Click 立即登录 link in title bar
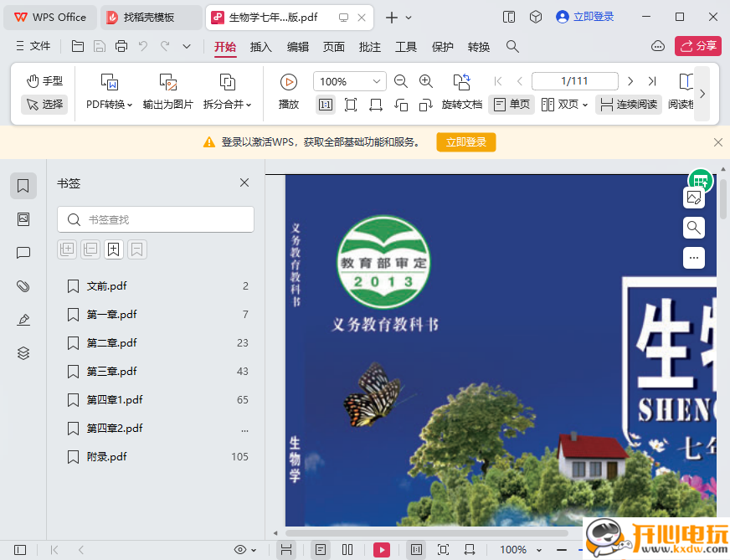The height and width of the screenshot is (560, 730). coord(585,18)
